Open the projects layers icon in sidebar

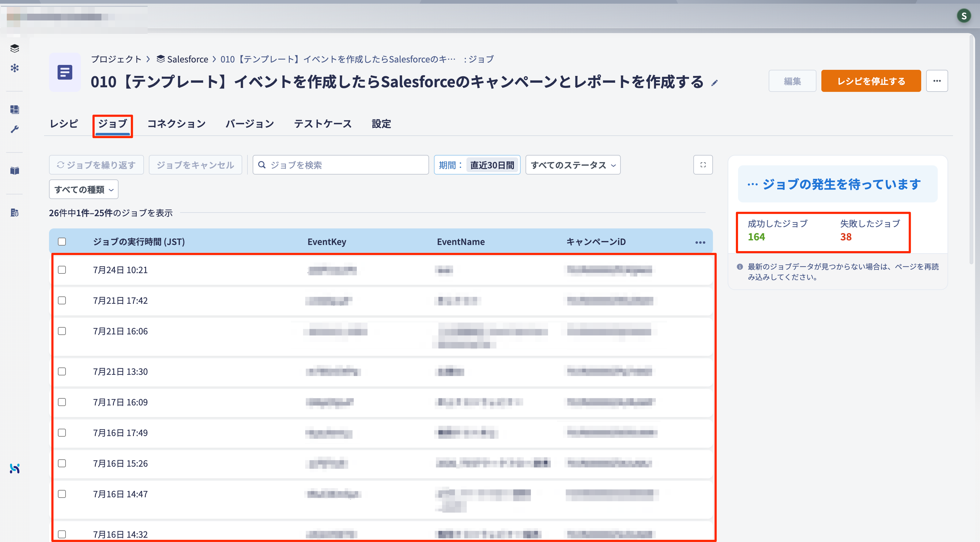(x=14, y=48)
